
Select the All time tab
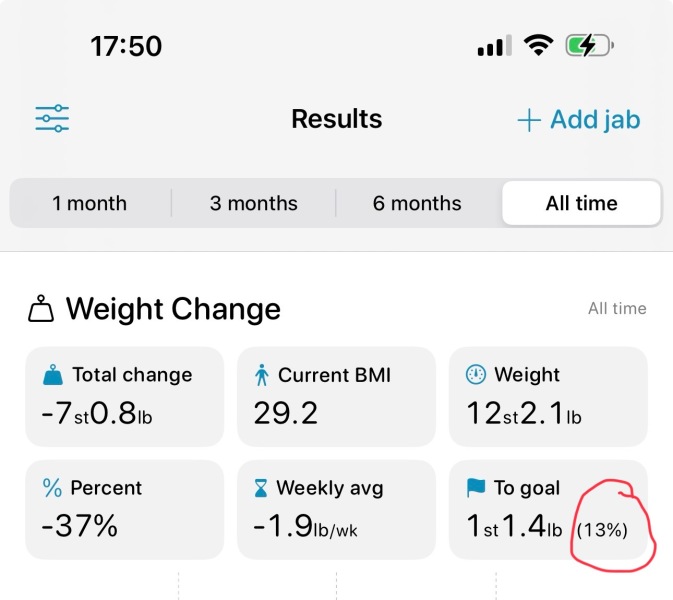point(581,203)
